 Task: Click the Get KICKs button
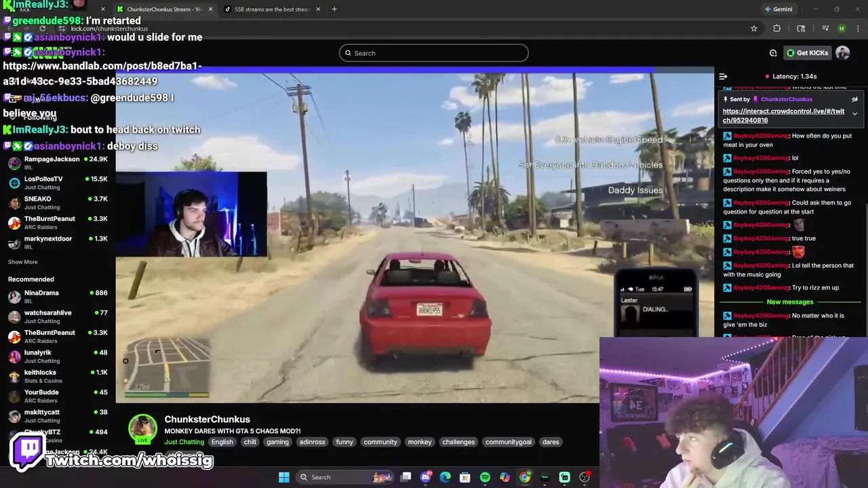tap(807, 53)
